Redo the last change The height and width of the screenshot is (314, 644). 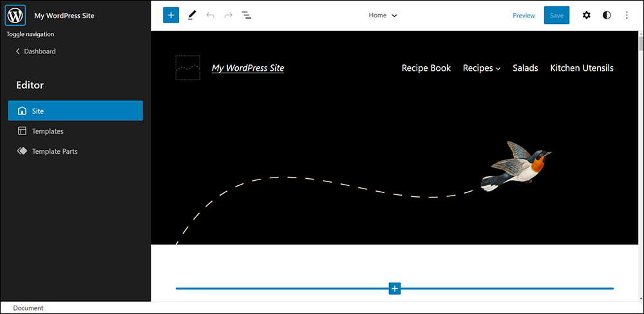[x=229, y=15]
